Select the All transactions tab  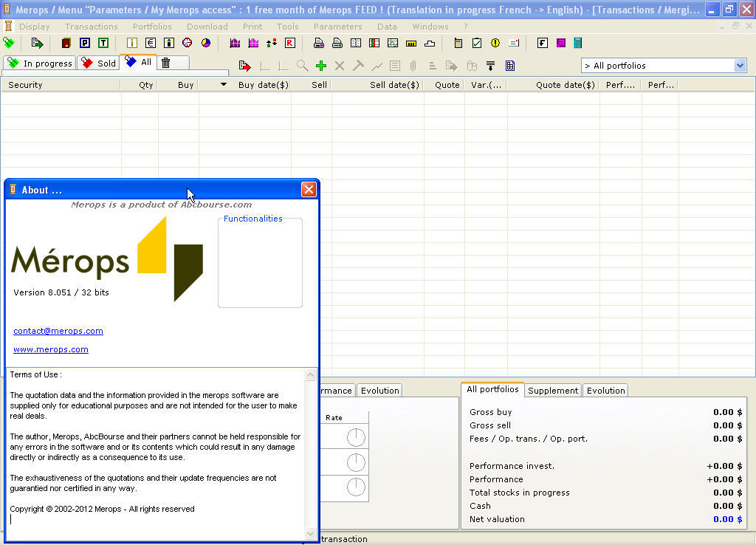point(139,62)
